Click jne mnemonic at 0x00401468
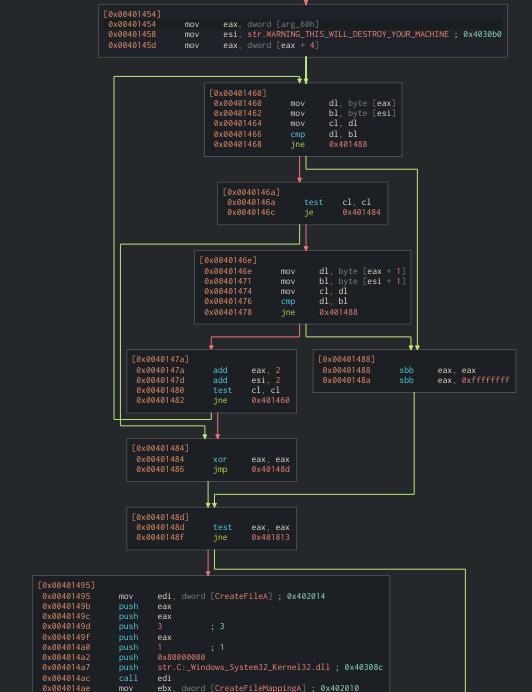This screenshot has width=532, height=692. pyautogui.click(x=298, y=144)
